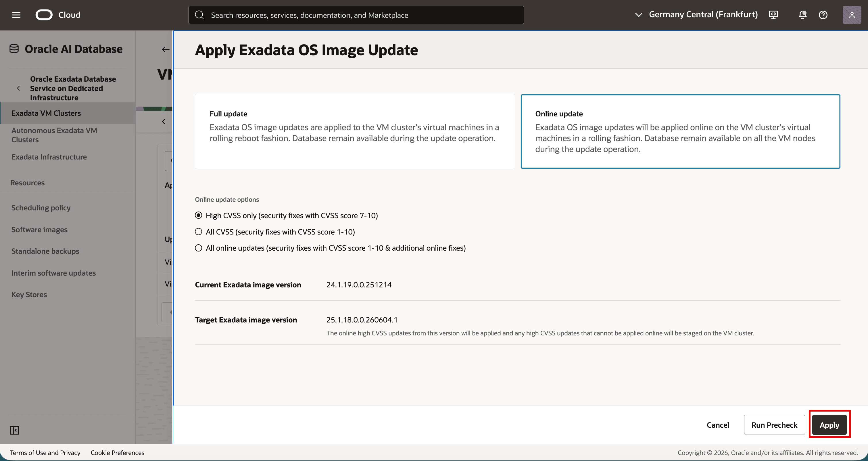Image resolution: width=868 pixels, height=461 pixels.
Task: Click the Oracle Cloud logo
Action: (x=44, y=15)
